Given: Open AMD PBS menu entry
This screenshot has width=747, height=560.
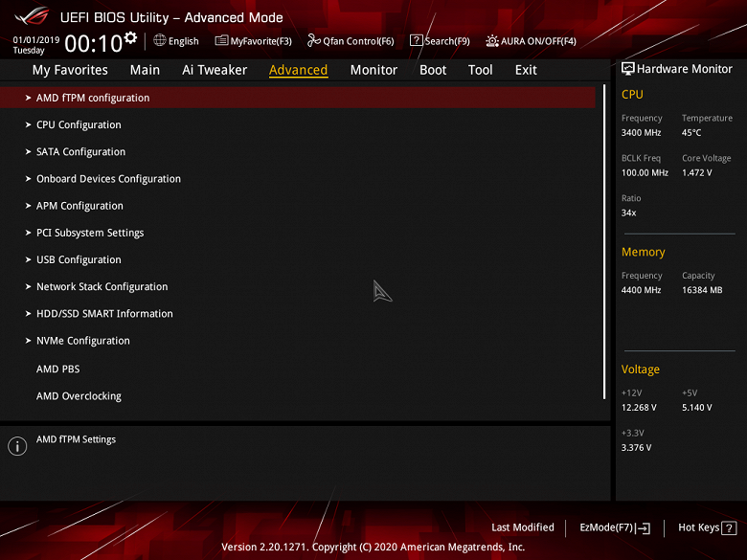Looking at the screenshot, I should (58, 370).
